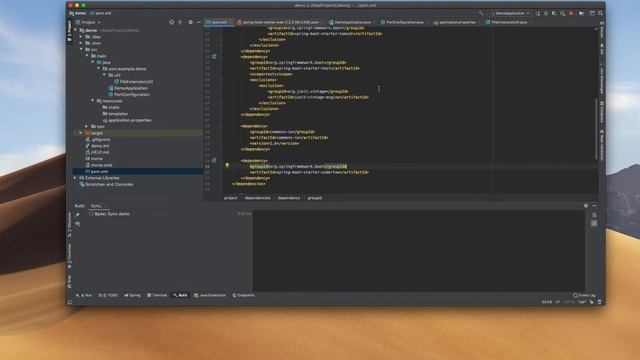Switch to the pom.xml editor tab

(219, 22)
